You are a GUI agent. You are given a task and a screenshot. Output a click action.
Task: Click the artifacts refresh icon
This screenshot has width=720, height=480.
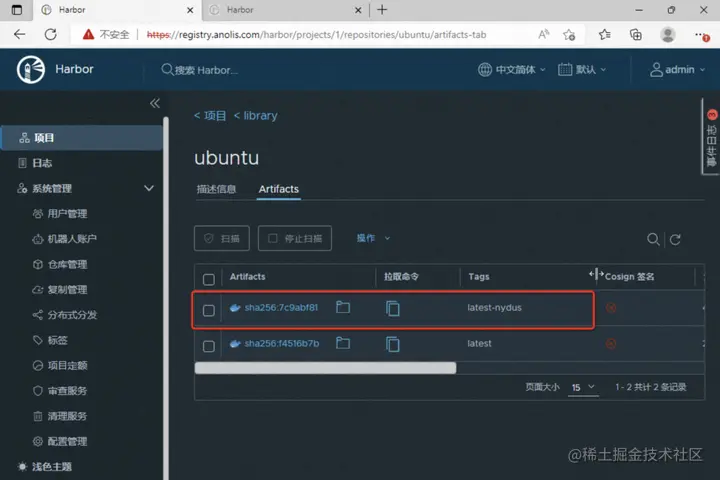pyautogui.click(x=675, y=239)
